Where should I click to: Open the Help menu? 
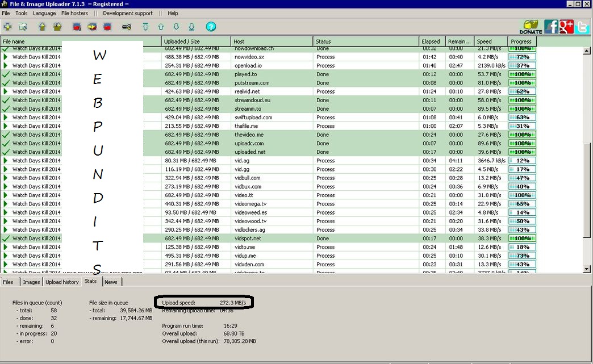pyautogui.click(x=173, y=13)
